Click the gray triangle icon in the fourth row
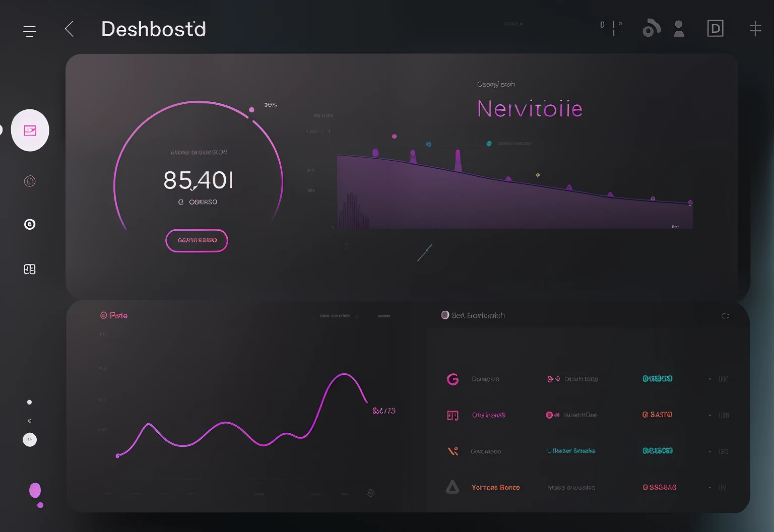774x532 pixels. (x=453, y=487)
